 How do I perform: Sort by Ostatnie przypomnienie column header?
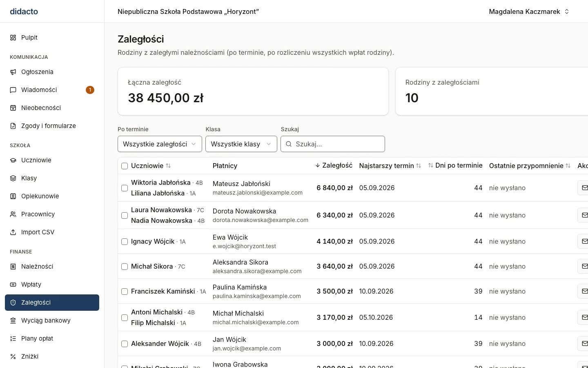pos(530,166)
